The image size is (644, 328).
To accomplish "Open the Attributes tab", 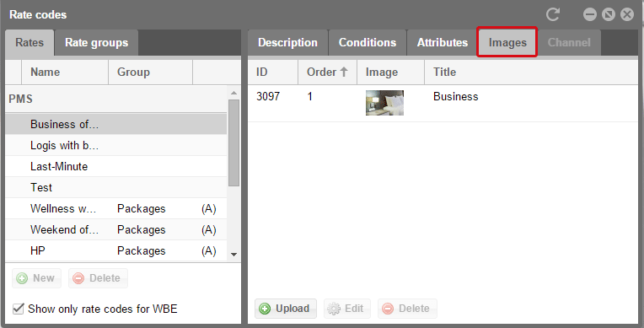I will pyautogui.click(x=443, y=43).
